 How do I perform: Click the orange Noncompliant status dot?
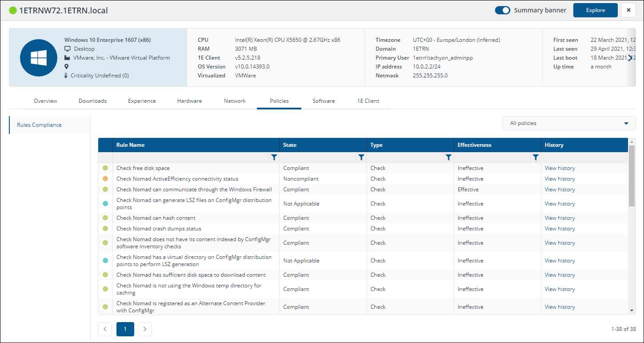click(105, 179)
